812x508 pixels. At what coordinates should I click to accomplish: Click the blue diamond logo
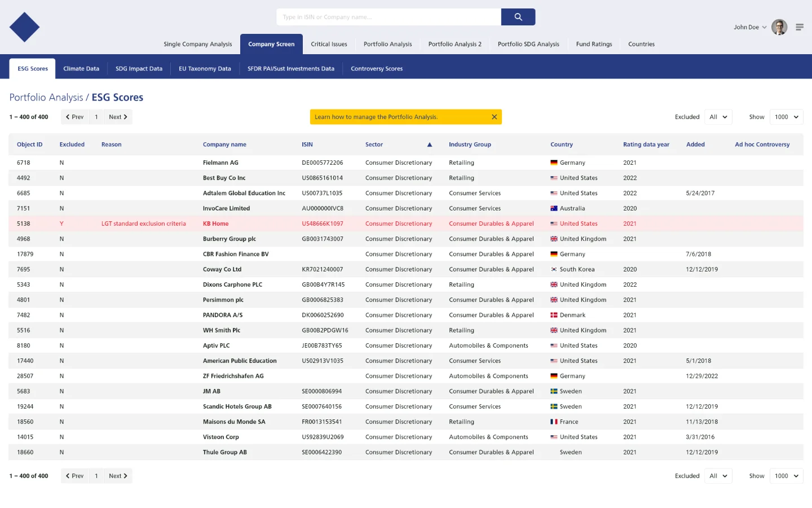pyautogui.click(x=24, y=27)
